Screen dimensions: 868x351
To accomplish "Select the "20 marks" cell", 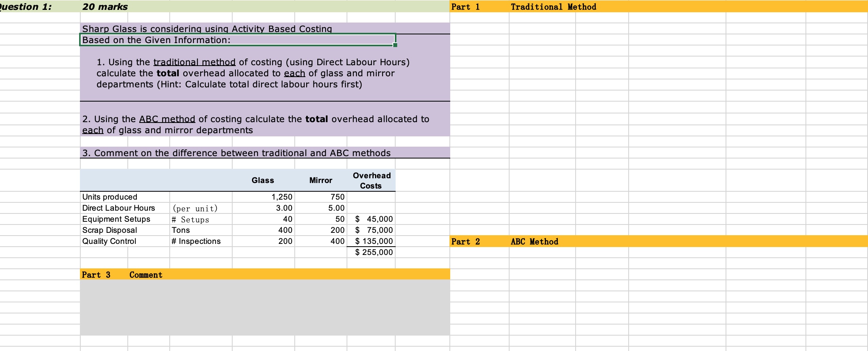I will point(105,7).
